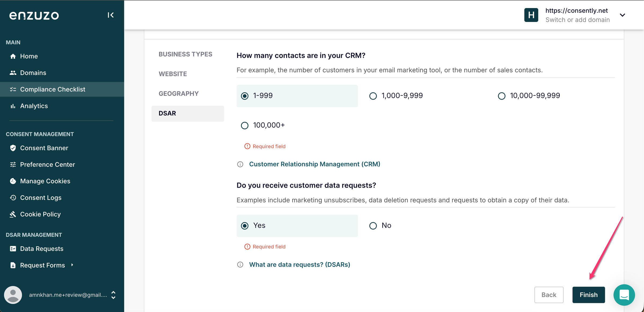Click the H domain badge icon
644x312 pixels.
pyautogui.click(x=531, y=15)
